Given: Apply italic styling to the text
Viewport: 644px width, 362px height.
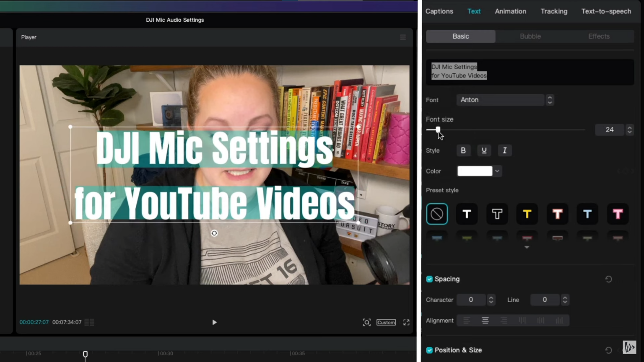Looking at the screenshot, I should pyautogui.click(x=504, y=150).
